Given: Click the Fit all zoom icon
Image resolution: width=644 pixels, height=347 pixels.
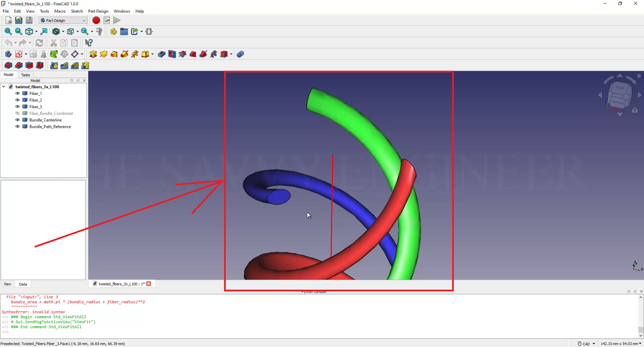Looking at the screenshot, I should (8, 32).
